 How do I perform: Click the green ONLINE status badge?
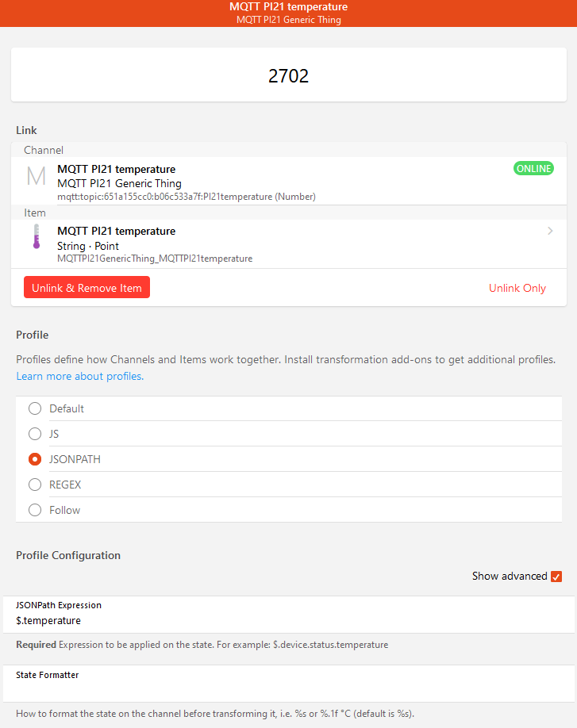click(x=533, y=169)
